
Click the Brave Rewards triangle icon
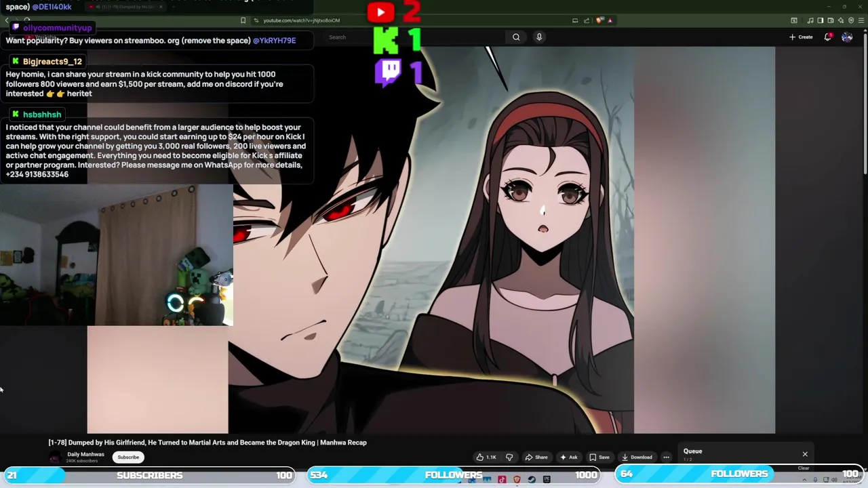(x=610, y=20)
